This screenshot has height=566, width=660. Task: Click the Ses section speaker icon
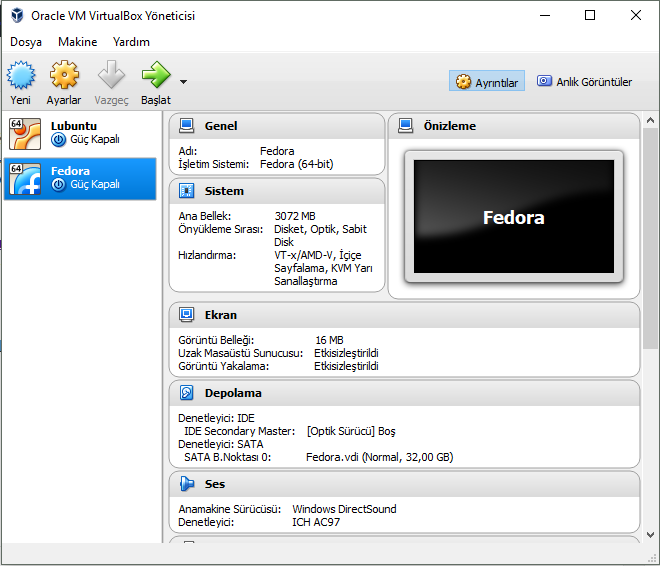[186, 484]
